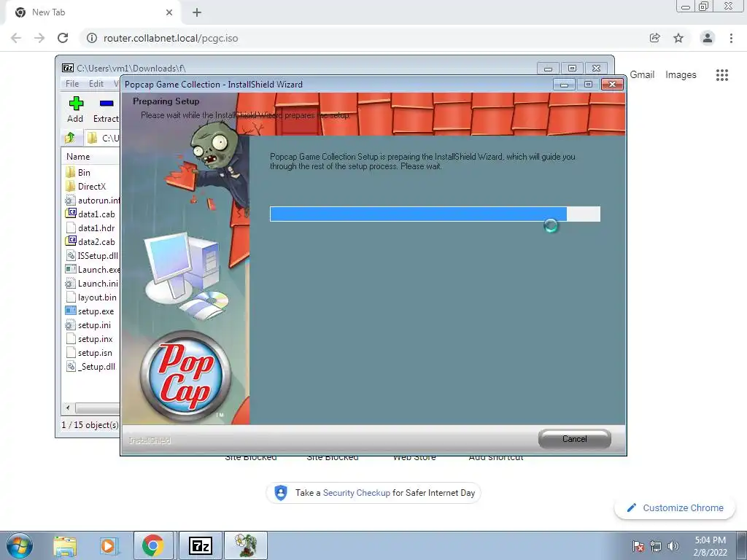This screenshot has height=560, width=747.
Task: Click the Add button in 7-Zip
Action: click(75, 109)
